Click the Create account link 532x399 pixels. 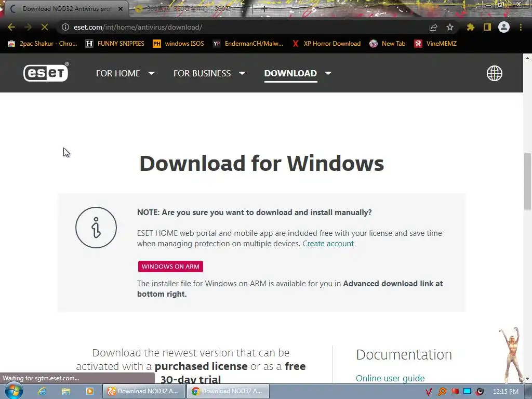tap(328, 244)
